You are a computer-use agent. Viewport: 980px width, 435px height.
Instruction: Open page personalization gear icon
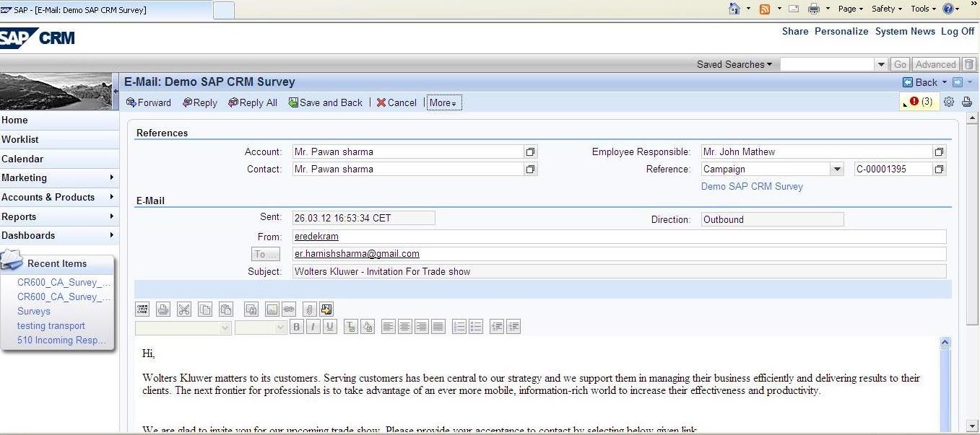(x=949, y=102)
